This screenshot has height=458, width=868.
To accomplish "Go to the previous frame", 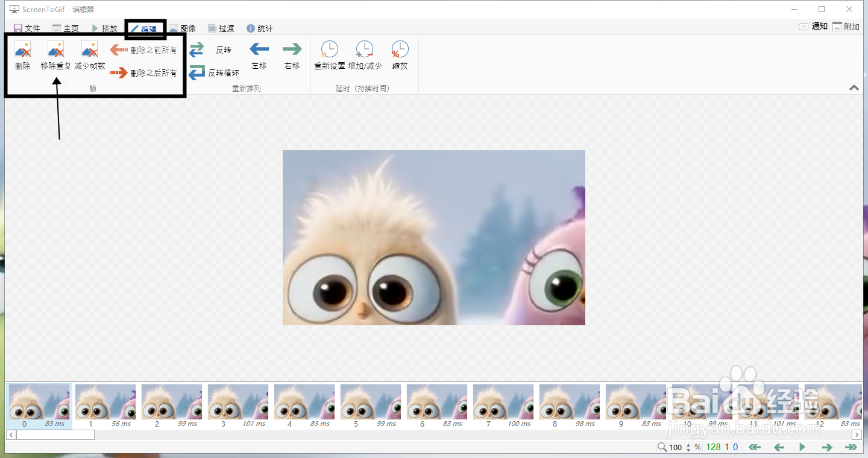I will 779,447.
